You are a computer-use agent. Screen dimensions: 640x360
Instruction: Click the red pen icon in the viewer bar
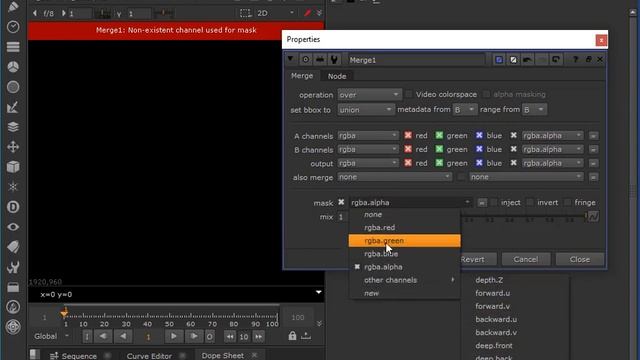[308, 13]
